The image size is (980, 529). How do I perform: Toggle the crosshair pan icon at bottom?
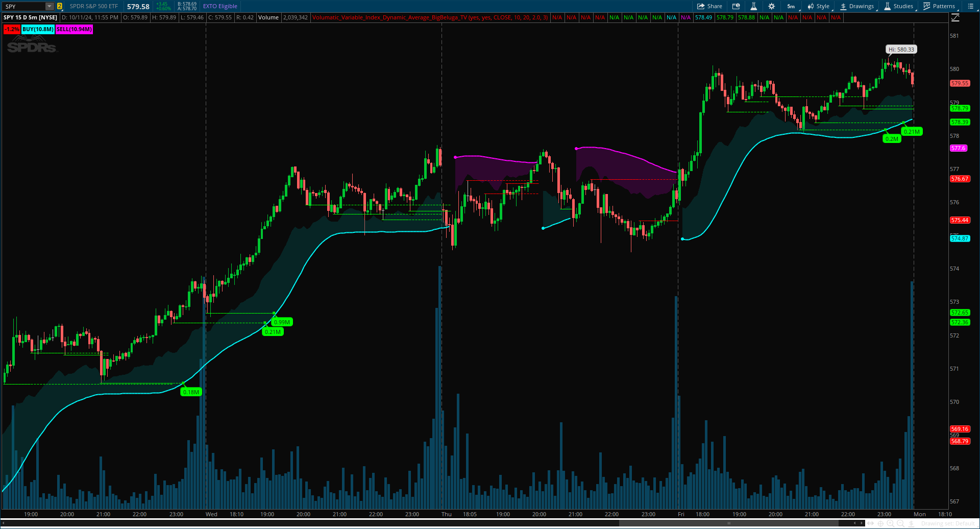pyautogui.click(x=880, y=523)
